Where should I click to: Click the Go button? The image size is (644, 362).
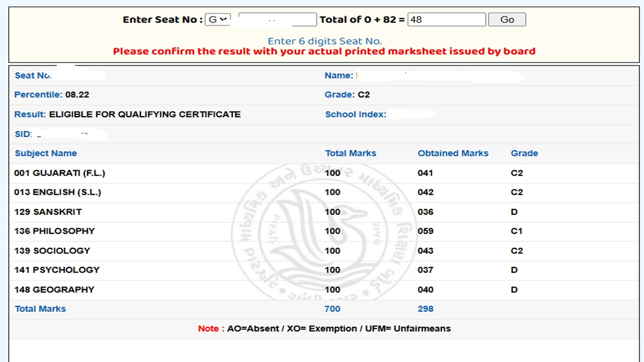coord(507,19)
